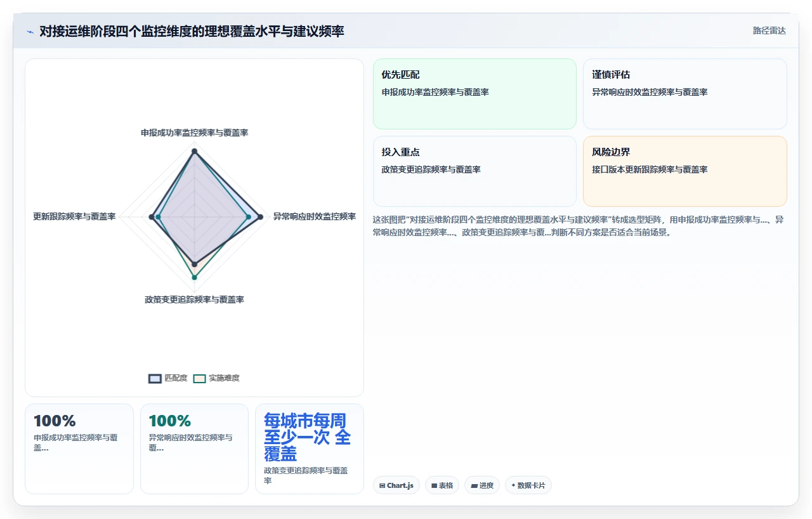Click the description paragraph starting 这张图把
The width and height of the screenshot is (812, 519).
tap(579, 226)
